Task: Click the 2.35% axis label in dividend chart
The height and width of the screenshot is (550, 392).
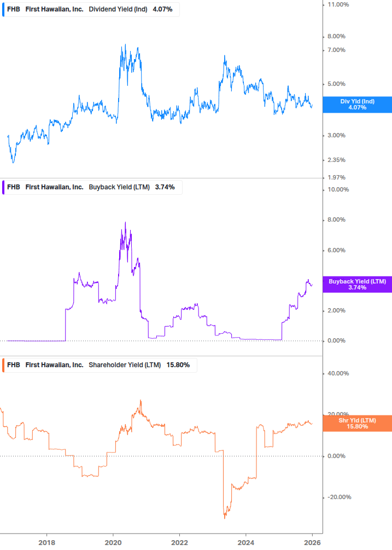Action: click(336, 160)
